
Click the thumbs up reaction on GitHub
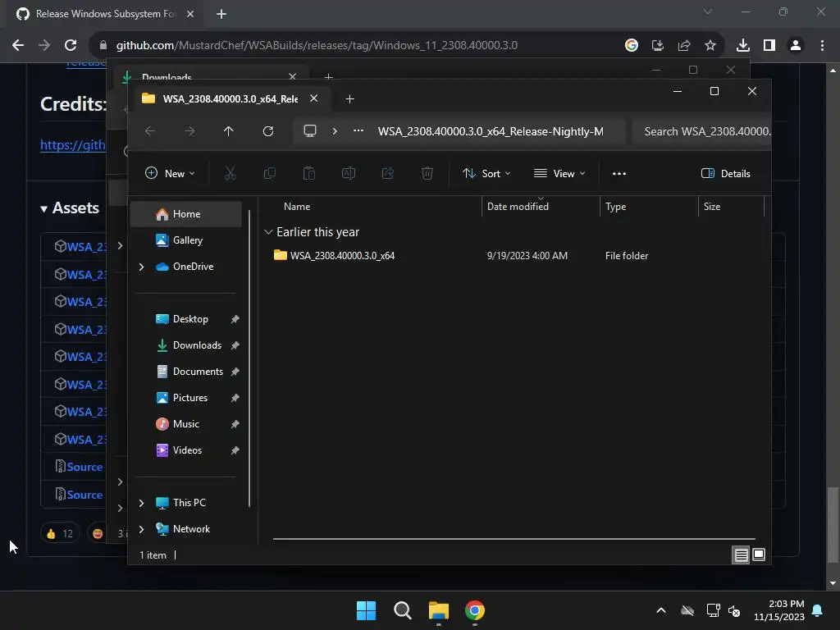coord(59,533)
